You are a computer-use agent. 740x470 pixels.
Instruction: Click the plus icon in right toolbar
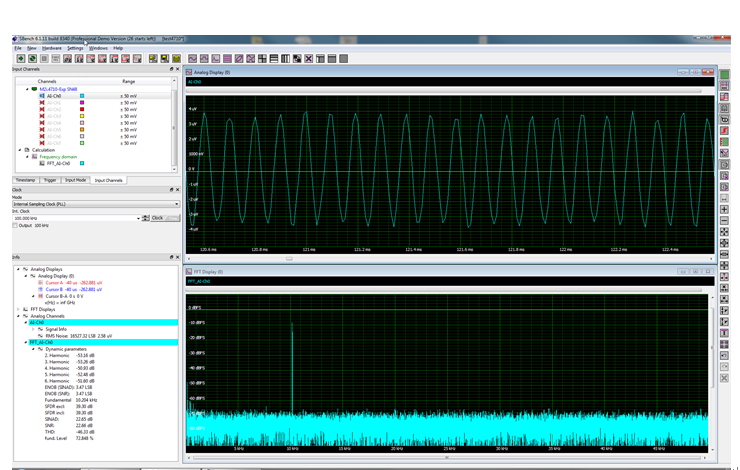(724, 209)
